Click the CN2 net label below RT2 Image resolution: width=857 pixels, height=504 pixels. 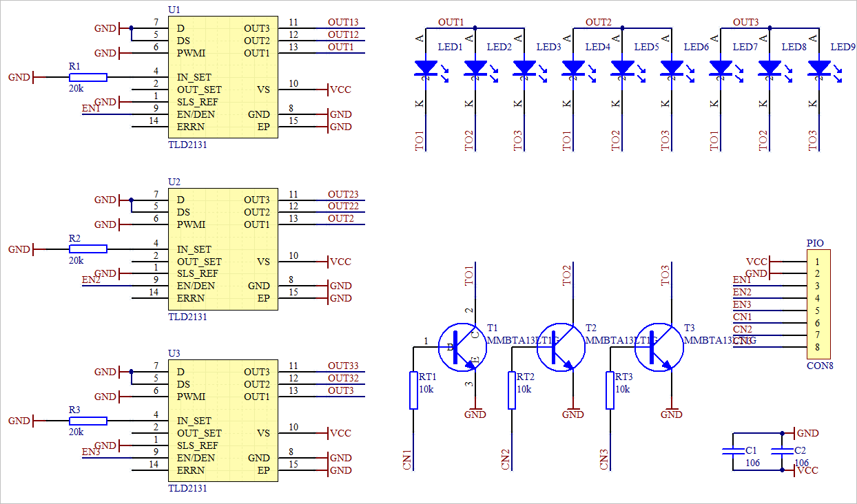506,459
